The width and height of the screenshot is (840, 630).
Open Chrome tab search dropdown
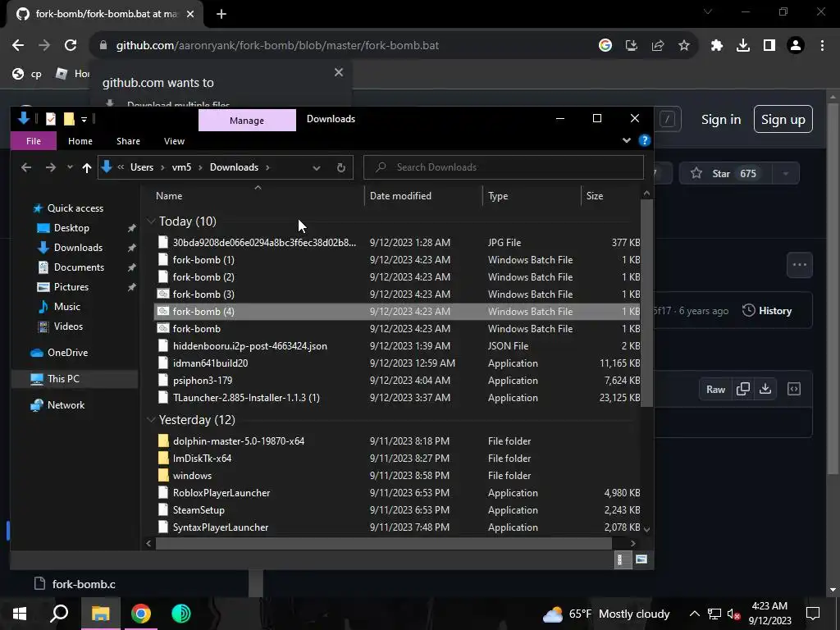[x=708, y=11]
